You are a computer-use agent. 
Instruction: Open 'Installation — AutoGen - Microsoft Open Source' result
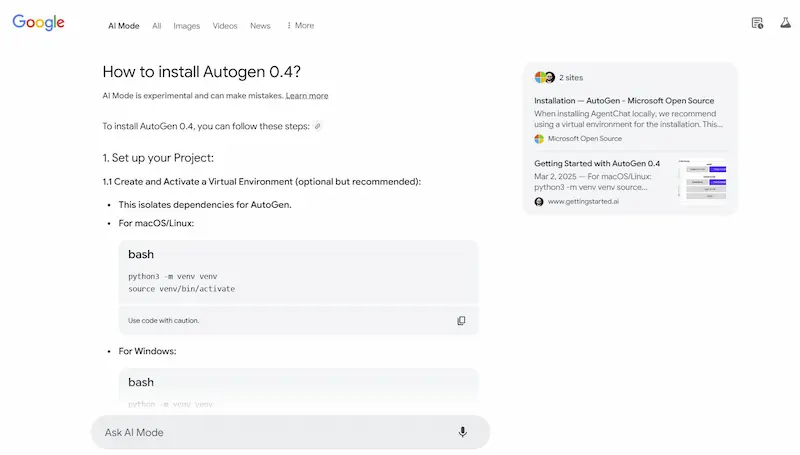(624, 100)
